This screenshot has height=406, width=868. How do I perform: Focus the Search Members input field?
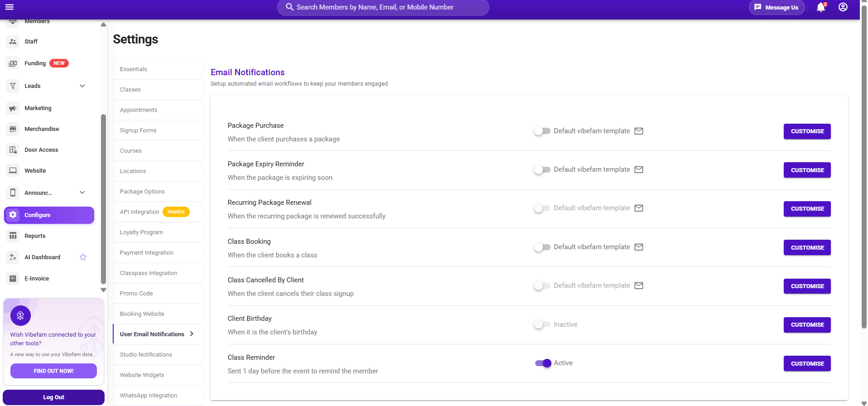pyautogui.click(x=383, y=7)
